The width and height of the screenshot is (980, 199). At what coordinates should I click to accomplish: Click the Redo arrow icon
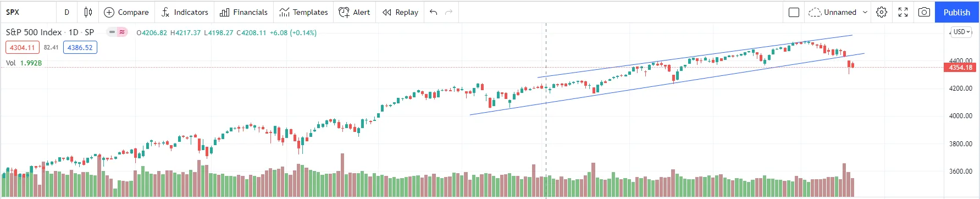449,12
